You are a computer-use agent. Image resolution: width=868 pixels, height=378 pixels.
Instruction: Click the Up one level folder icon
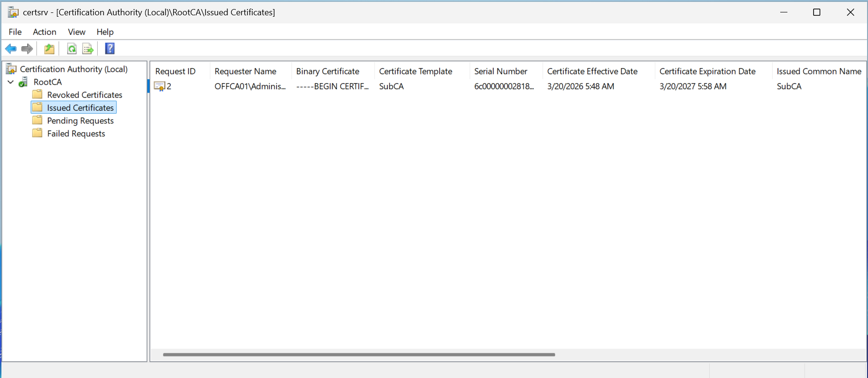(x=49, y=49)
